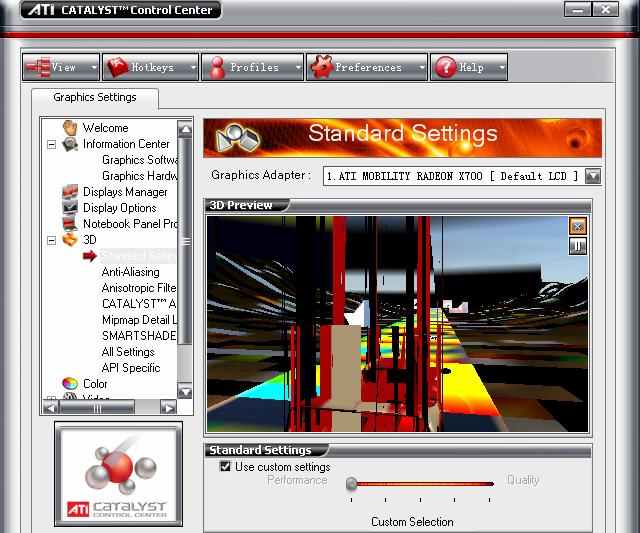Select Graphics Software tree item
Viewport: 640px width, 533px height.
(x=140, y=160)
